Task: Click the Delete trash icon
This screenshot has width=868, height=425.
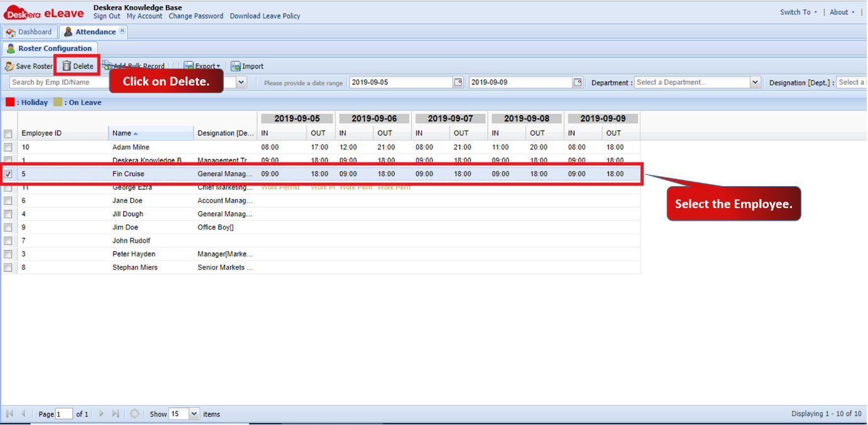Action: click(67, 66)
